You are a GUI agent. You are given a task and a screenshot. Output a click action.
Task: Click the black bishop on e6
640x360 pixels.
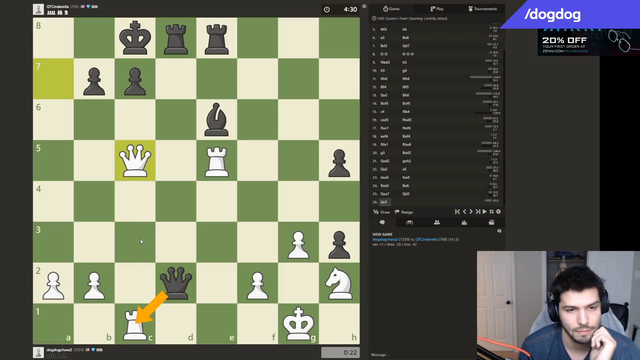tap(217, 120)
